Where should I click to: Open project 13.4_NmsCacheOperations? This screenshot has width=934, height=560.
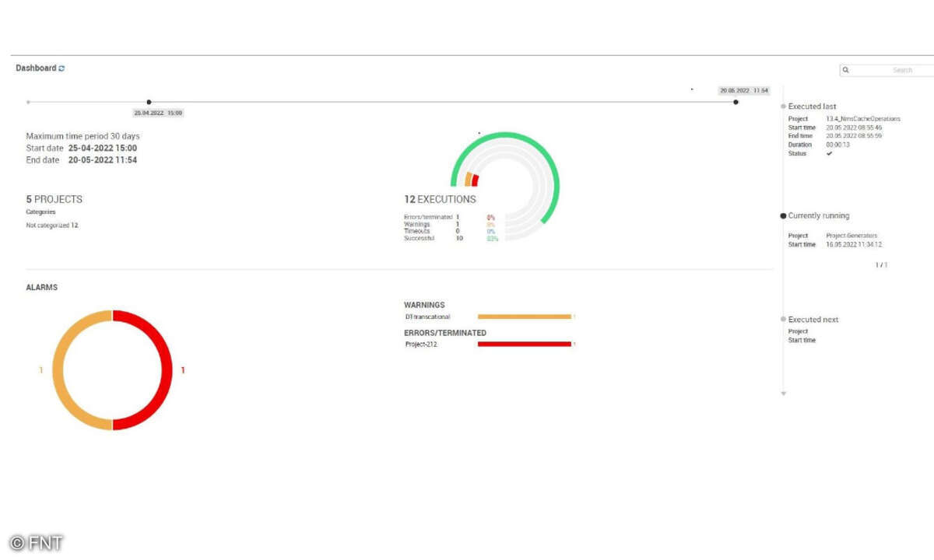tap(863, 119)
